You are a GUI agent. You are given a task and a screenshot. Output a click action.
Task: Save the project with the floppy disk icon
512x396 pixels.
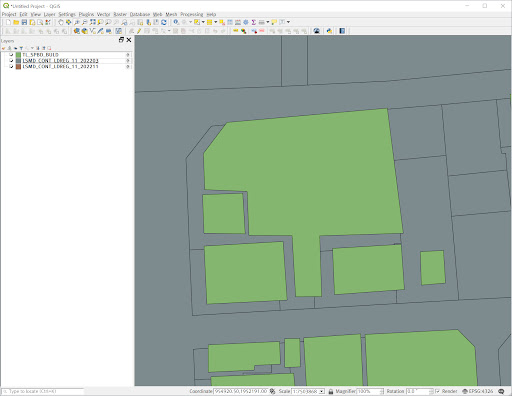coord(24,22)
